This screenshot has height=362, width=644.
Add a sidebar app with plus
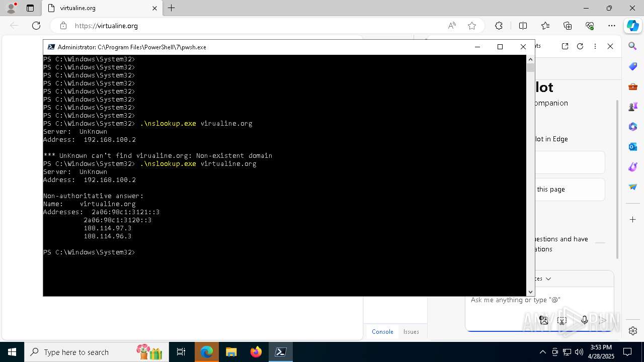pyautogui.click(x=633, y=220)
